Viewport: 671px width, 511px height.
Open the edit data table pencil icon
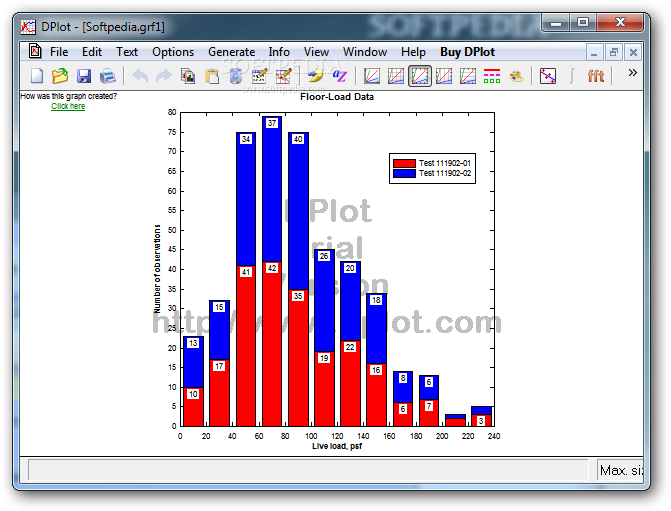259,76
